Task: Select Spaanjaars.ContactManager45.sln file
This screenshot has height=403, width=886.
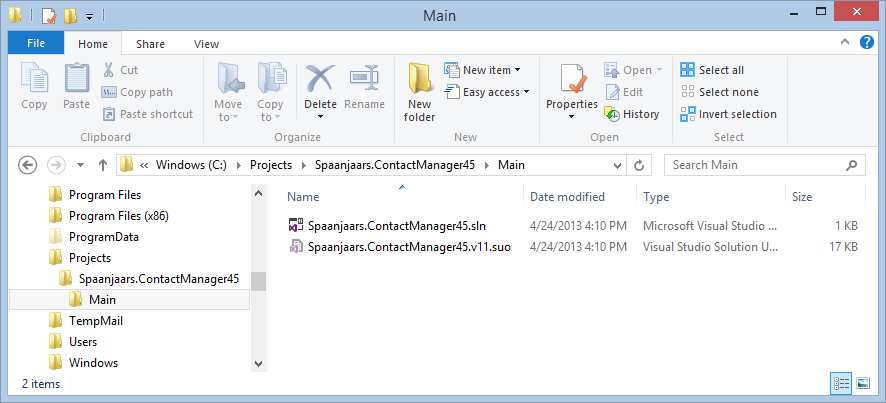Action: [x=399, y=226]
